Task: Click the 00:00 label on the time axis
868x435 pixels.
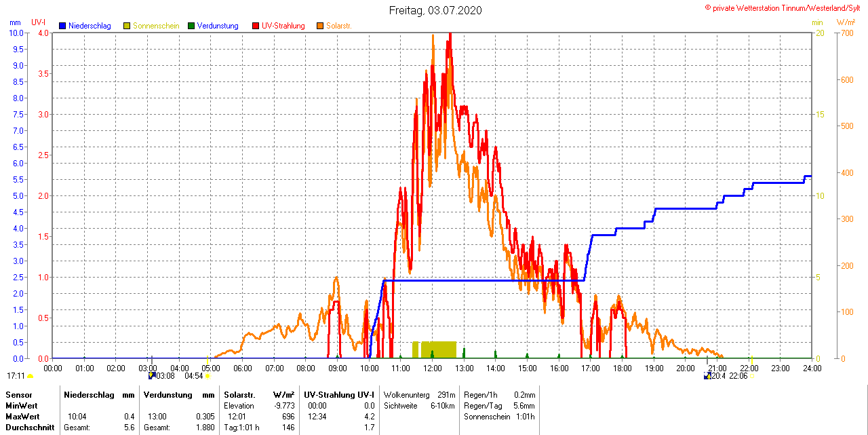Action: (52, 368)
